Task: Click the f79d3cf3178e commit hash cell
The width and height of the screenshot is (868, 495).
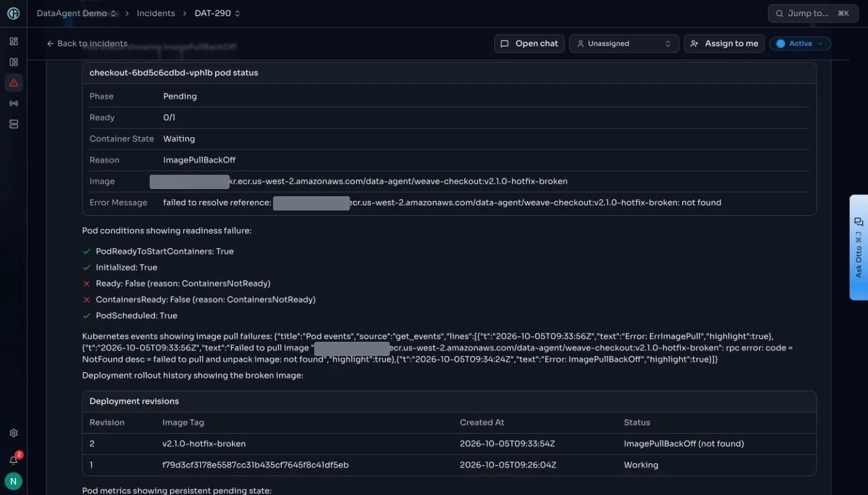Action: coord(255,465)
